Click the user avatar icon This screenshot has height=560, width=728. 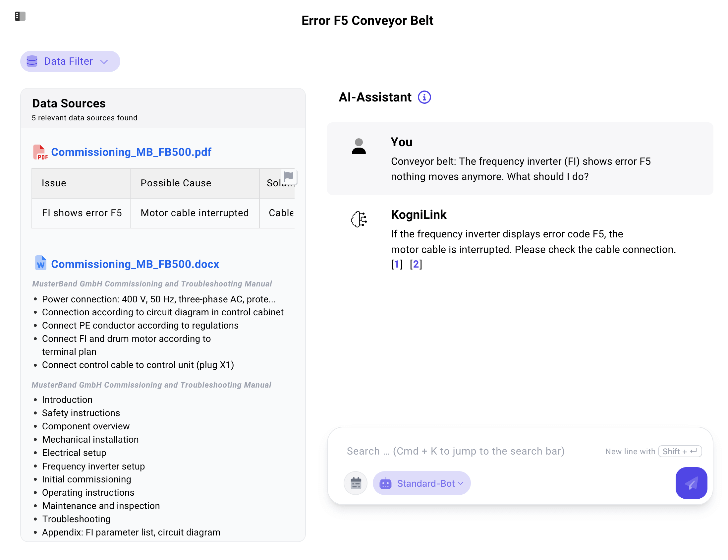tap(359, 146)
